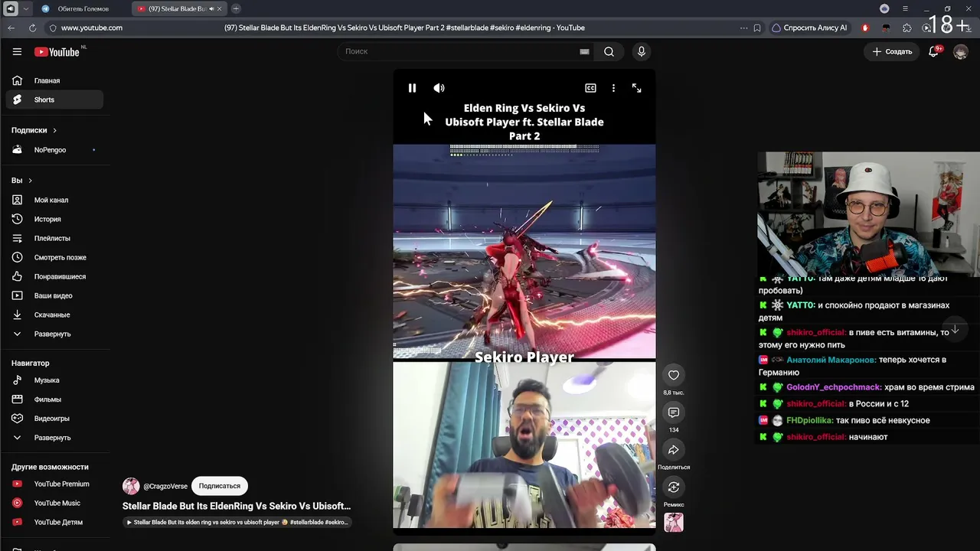This screenshot has width=980, height=551.
Task: Mute the Shorts video volume
Action: point(439,88)
